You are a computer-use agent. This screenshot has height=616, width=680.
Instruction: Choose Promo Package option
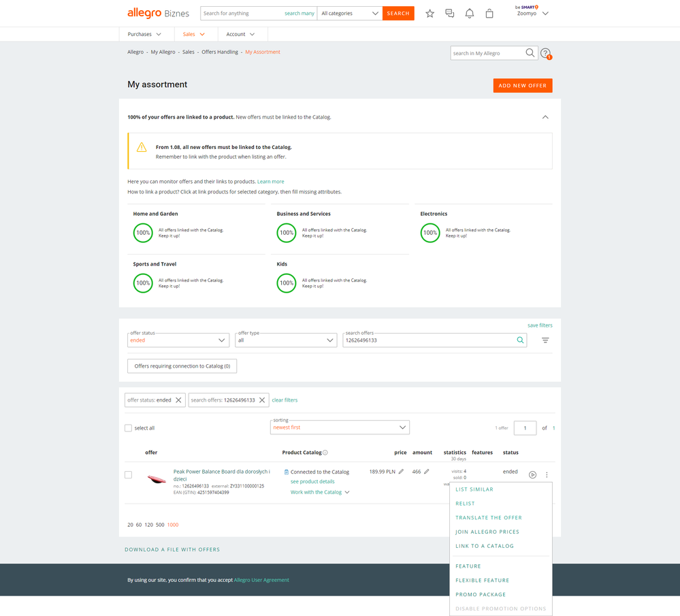coord(481,595)
